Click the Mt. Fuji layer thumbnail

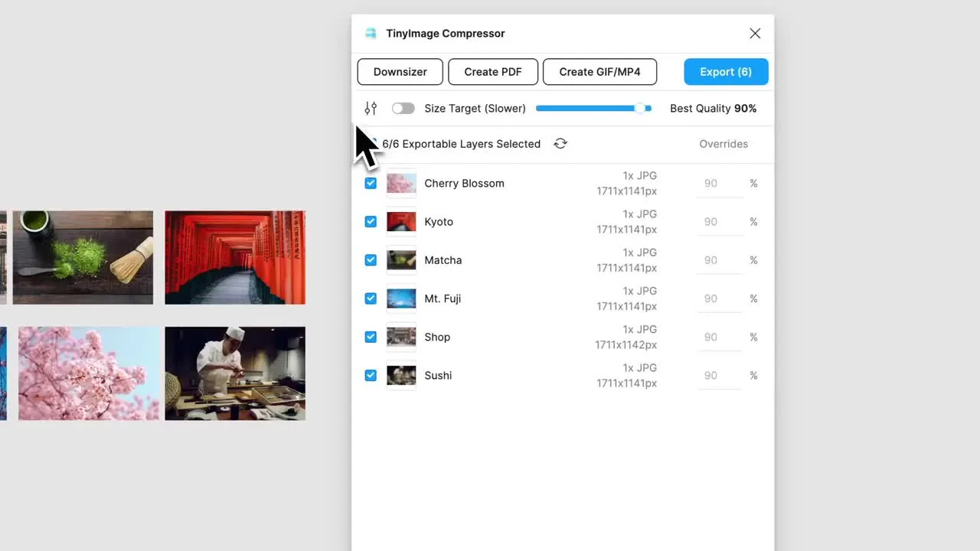(x=401, y=298)
